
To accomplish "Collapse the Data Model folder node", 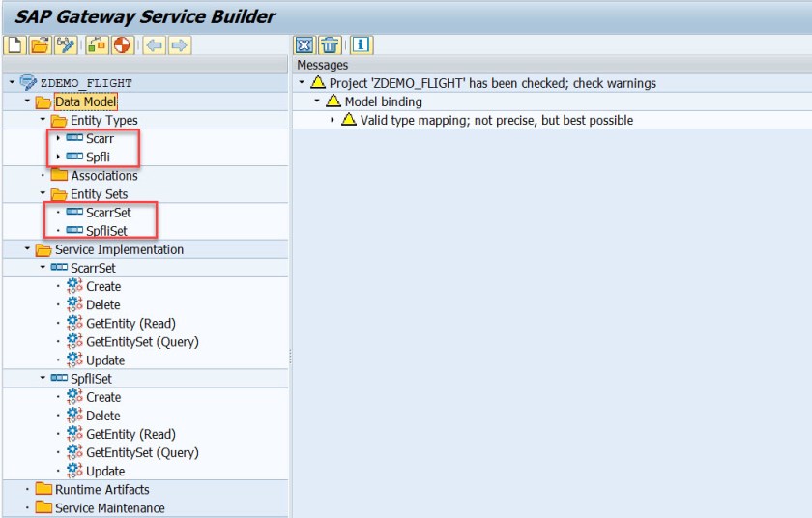I will point(27,101).
